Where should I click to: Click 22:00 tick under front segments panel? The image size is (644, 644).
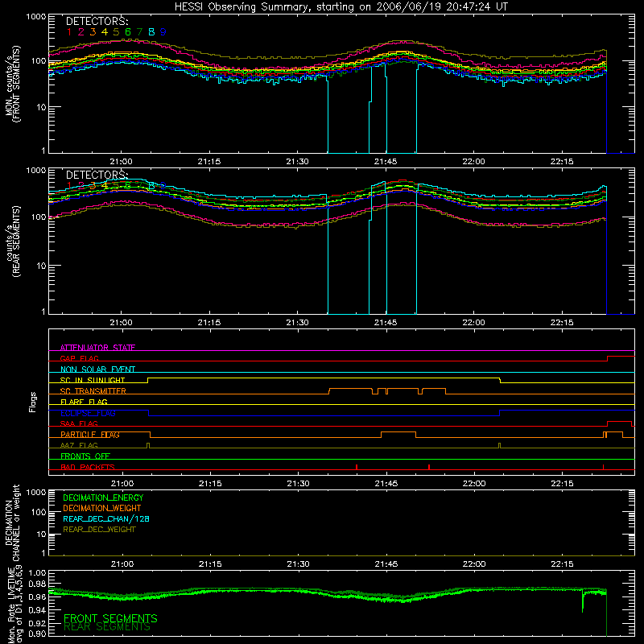pyautogui.click(x=473, y=162)
